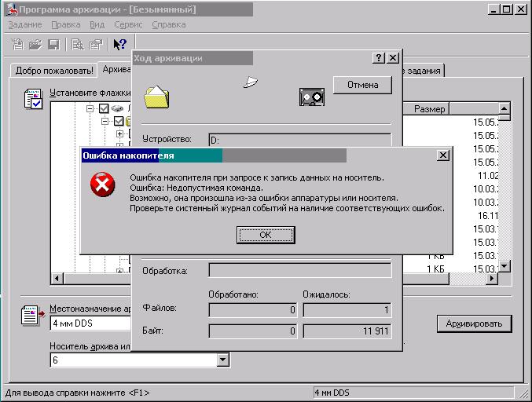Click the Open job folder toolbar icon

35,45
